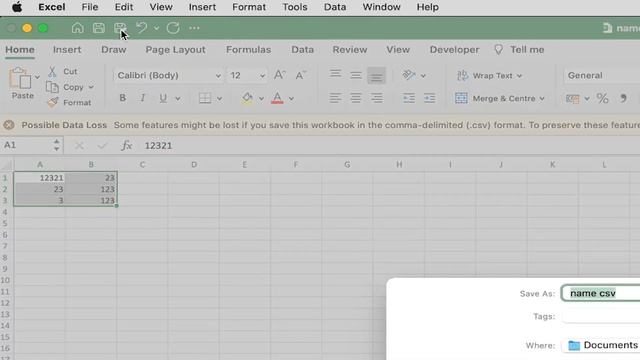Activate the Format painter
This screenshot has width=640, height=360.
coord(69,102)
